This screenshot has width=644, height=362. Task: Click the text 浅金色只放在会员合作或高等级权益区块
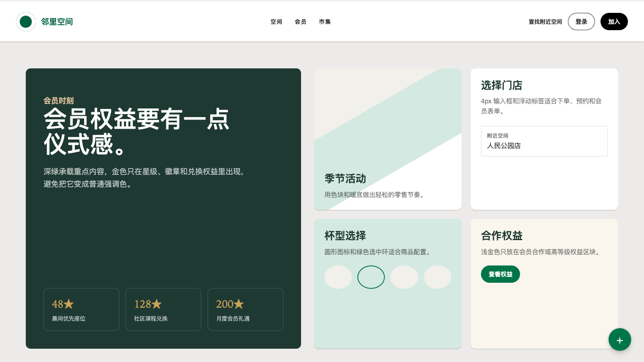tap(541, 252)
